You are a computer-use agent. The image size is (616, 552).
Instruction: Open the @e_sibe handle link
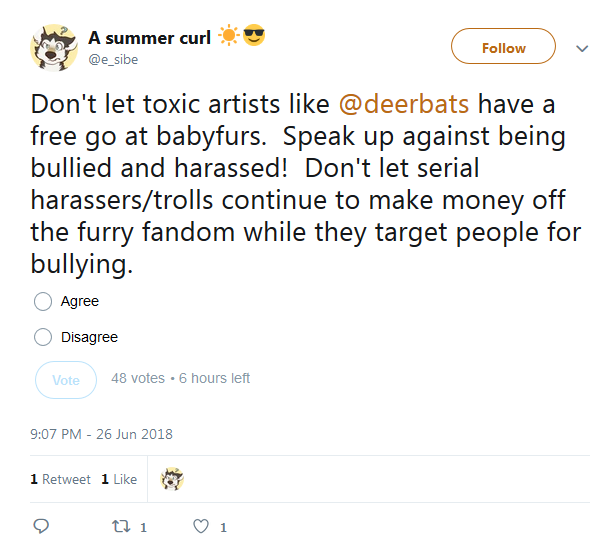pos(113,60)
